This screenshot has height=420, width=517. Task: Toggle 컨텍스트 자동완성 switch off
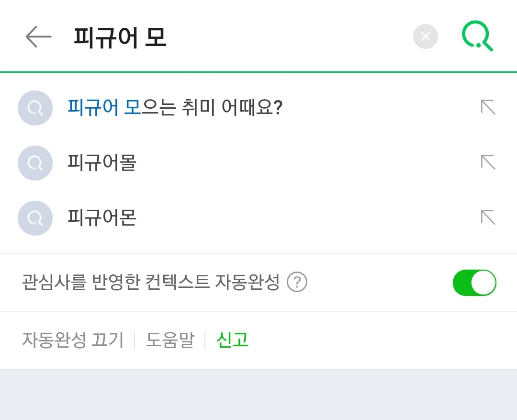pyautogui.click(x=474, y=283)
